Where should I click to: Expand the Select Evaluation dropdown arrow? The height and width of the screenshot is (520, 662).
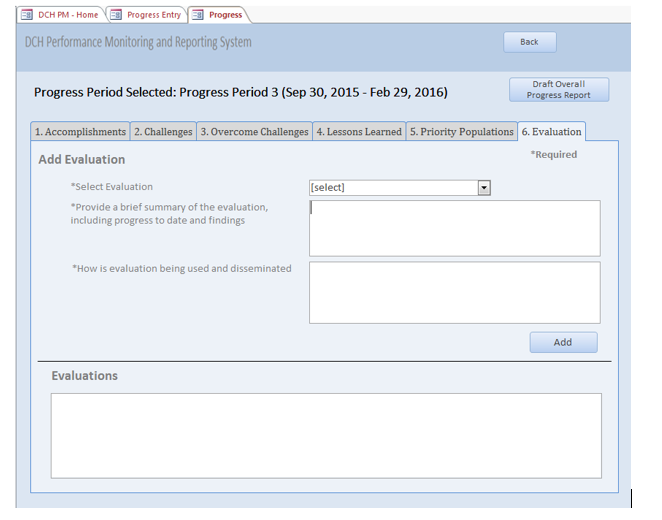(x=484, y=187)
